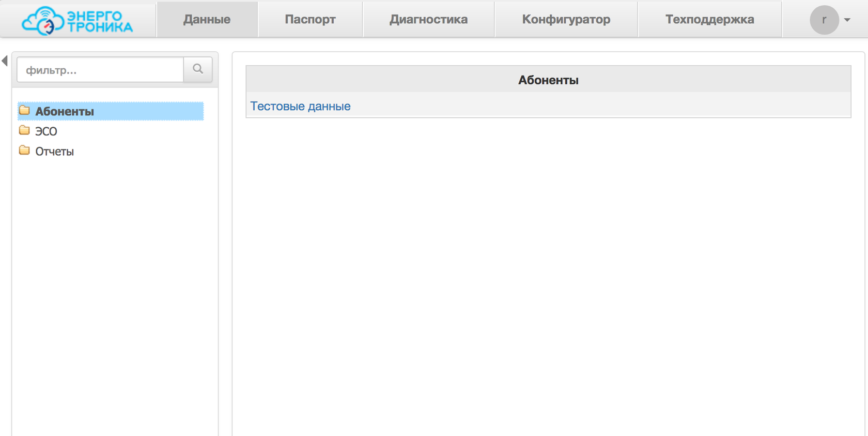The image size is (868, 436).
Task: Open the Данные tab
Action: [x=207, y=19]
